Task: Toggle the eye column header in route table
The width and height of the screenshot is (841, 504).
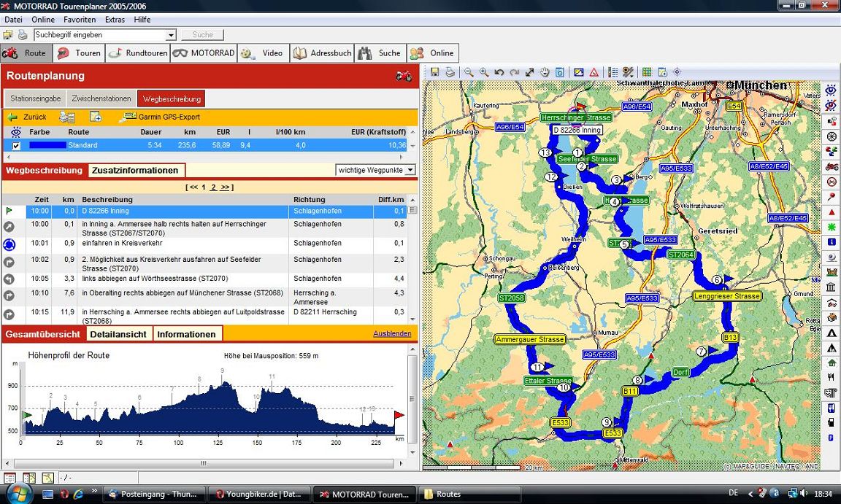Action: point(16,132)
